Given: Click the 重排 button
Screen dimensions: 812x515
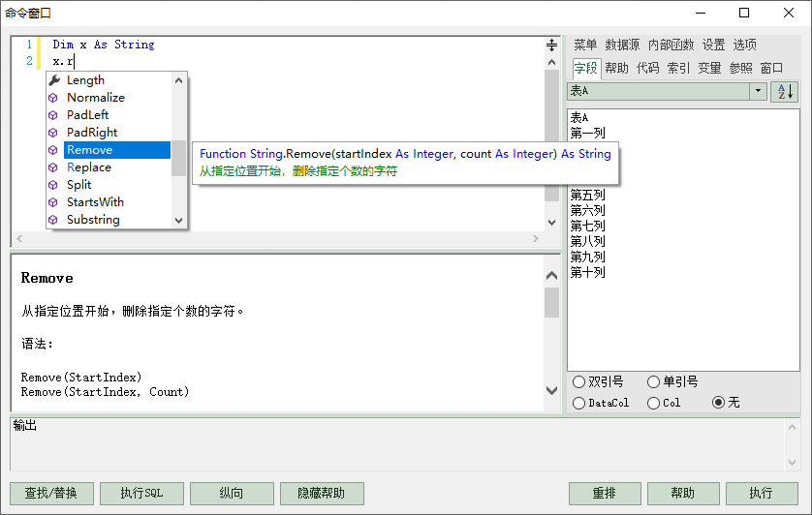Looking at the screenshot, I should click(x=605, y=494).
